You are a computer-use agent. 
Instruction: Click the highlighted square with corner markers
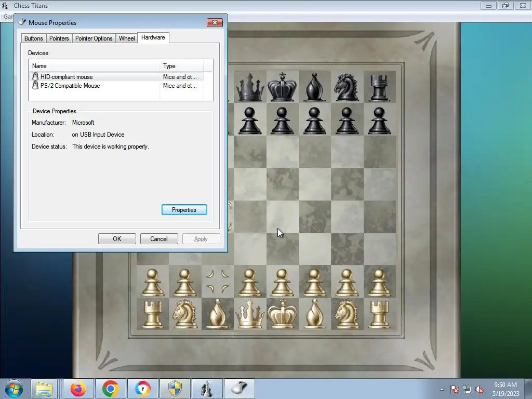coord(218,281)
